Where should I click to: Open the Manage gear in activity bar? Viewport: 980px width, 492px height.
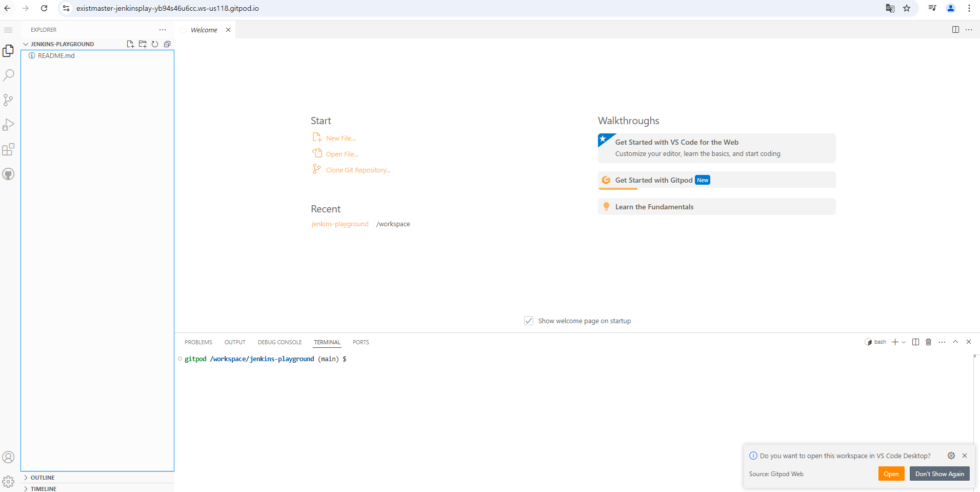click(8, 482)
